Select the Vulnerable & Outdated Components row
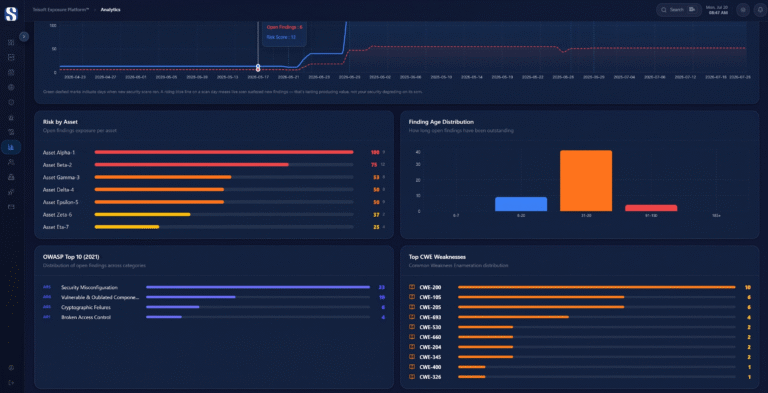 tap(100, 297)
